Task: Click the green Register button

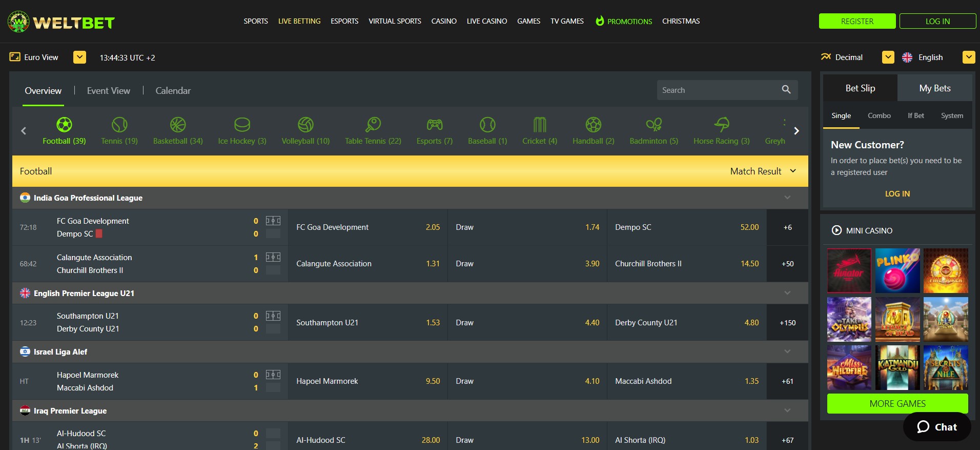Action: click(x=857, y=21)
